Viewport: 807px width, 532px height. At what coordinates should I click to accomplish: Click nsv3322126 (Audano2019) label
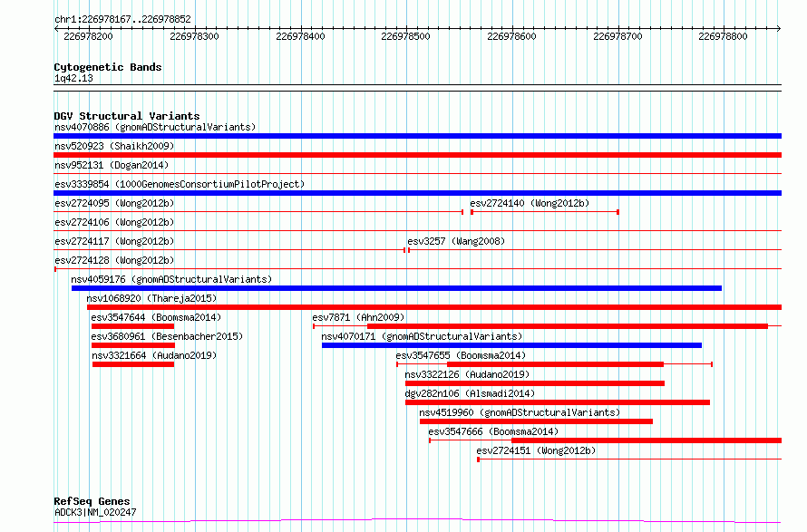click(467, 374)
